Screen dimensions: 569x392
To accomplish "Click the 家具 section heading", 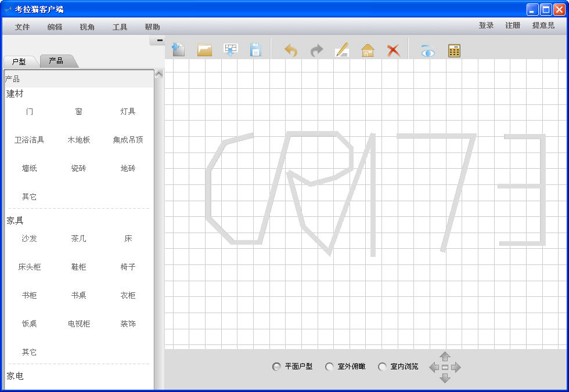I will point(15,220).
